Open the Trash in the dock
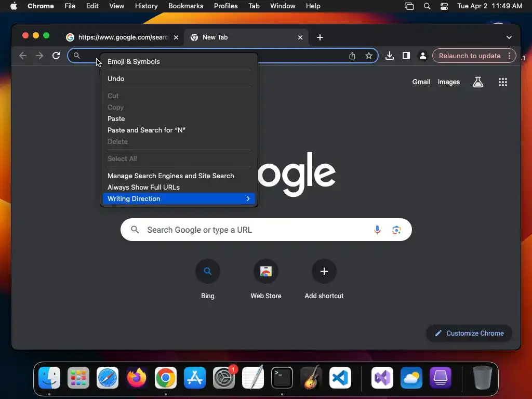The height and width of the screenshot is (399, 532). 483,378
